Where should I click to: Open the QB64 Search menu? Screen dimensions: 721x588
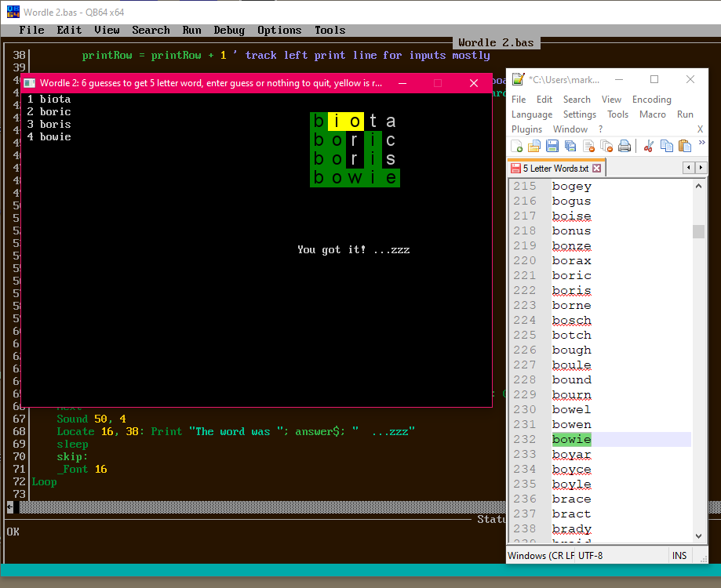coord(151,30)
